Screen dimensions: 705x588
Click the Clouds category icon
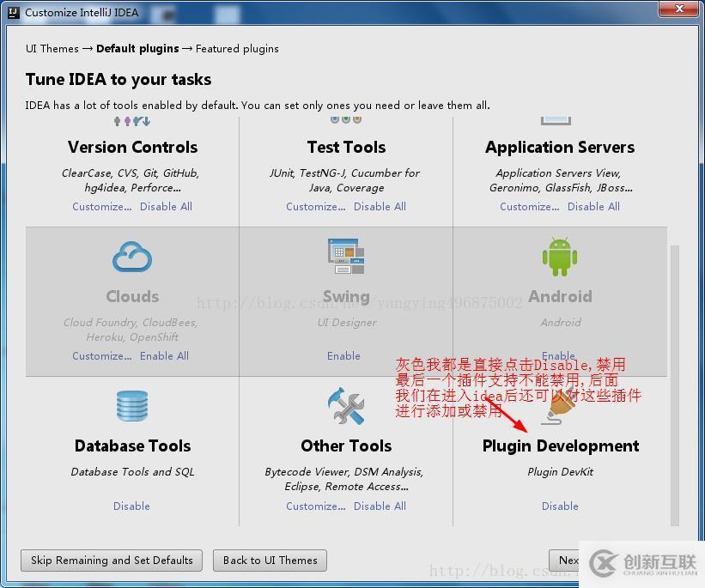(x=131, y=257)
